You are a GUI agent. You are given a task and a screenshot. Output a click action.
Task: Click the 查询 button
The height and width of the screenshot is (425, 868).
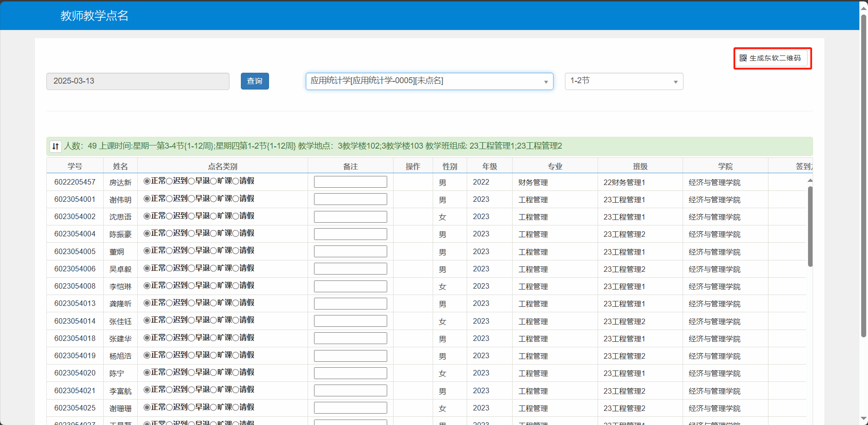pyautogui.click(x=254, y=81)
